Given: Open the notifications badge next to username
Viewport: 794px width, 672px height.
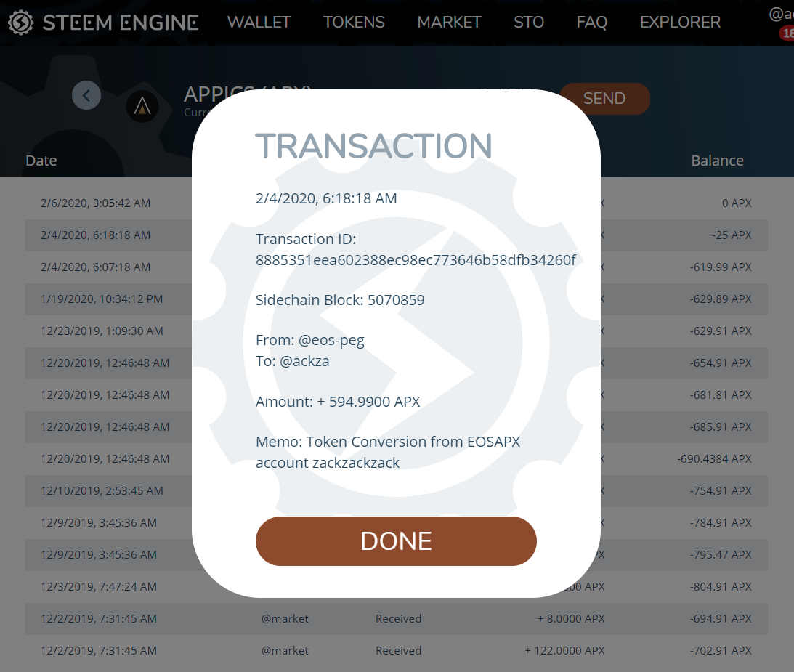Looking at the screenshot, I should coord(787,33).
